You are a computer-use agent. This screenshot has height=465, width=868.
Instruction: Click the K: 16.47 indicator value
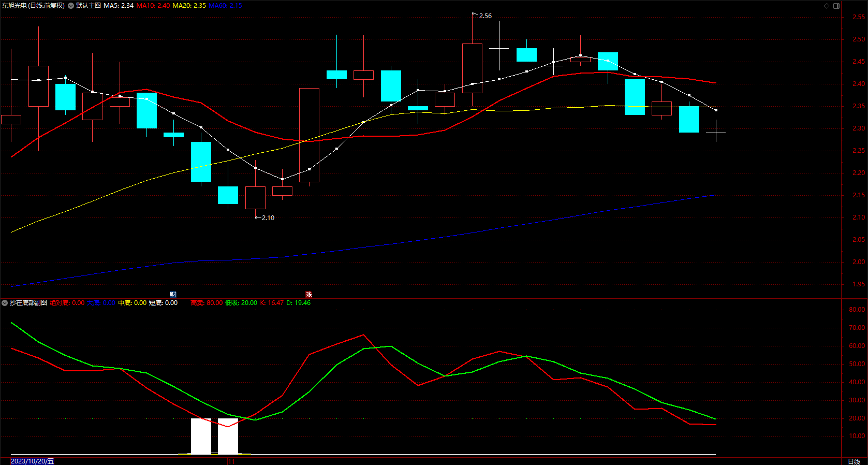(272, 303)
